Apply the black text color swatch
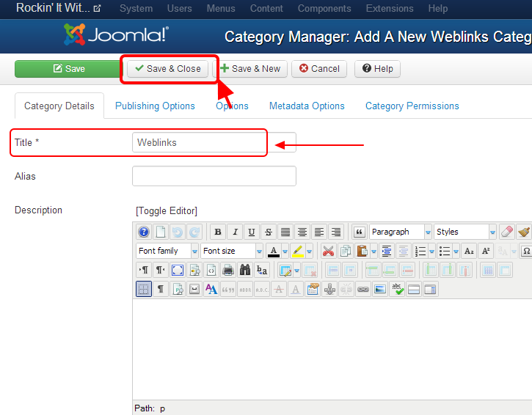The height and width of the screenshot is (415, 532). pos(274,251)
